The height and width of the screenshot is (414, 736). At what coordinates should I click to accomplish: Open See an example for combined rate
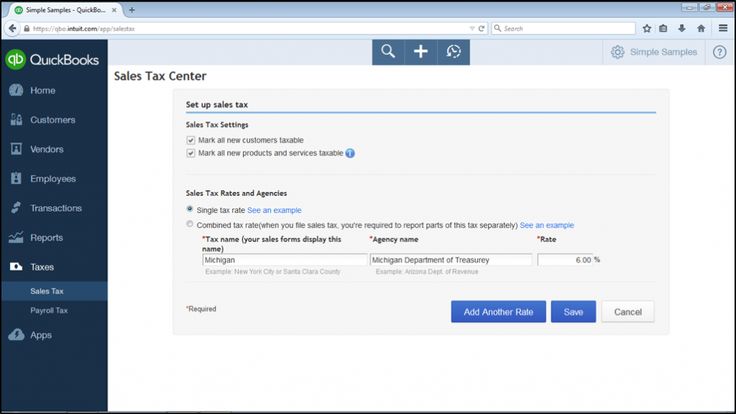click(x=546, y=225)
